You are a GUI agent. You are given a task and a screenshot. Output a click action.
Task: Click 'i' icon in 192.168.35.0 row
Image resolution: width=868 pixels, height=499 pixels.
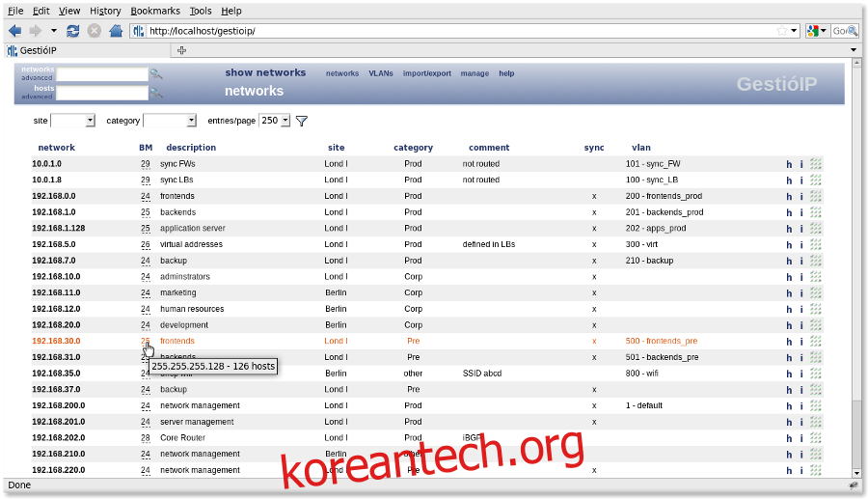[801, 374]
